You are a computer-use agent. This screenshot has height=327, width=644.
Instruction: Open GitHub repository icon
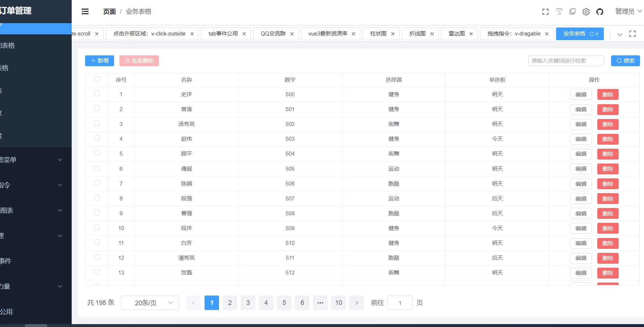tap(600, 12)
